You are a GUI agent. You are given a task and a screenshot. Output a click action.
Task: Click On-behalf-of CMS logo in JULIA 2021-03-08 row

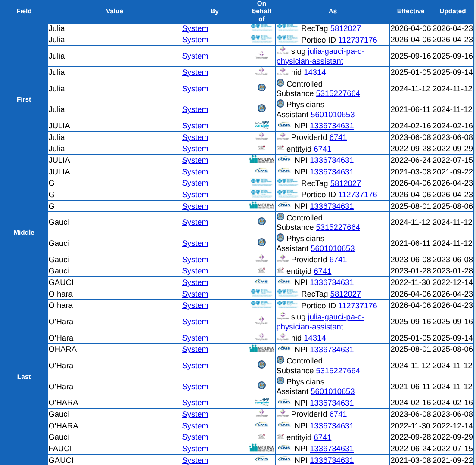click(x=261, y=171)
